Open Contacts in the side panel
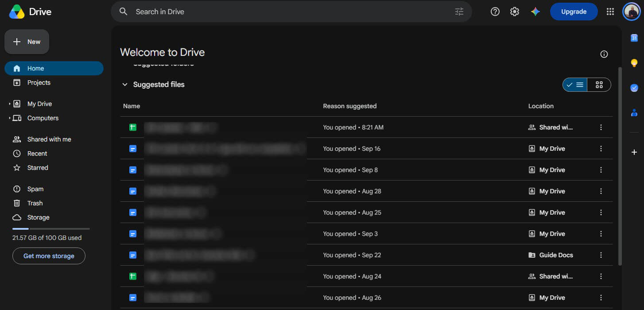 coord(634,113)
